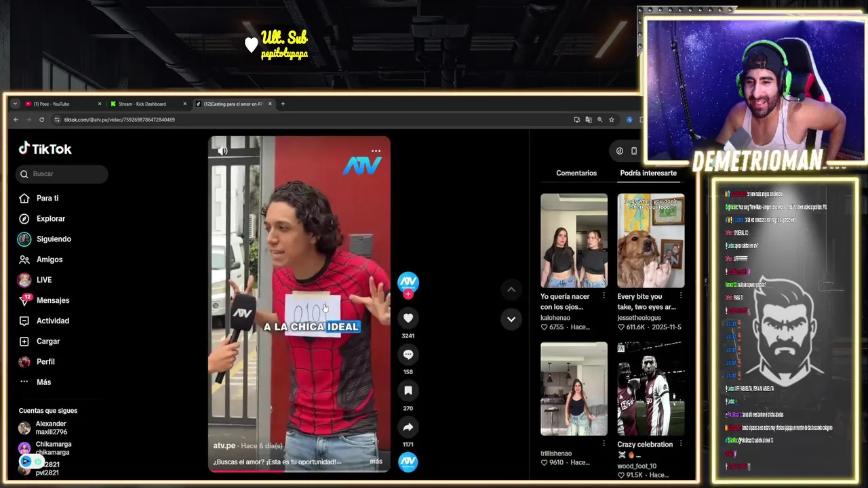The height and width of the screenshot is (488, 868).
Task: Close the Kick Dashboard tab
Action: [x=184, y=104]
